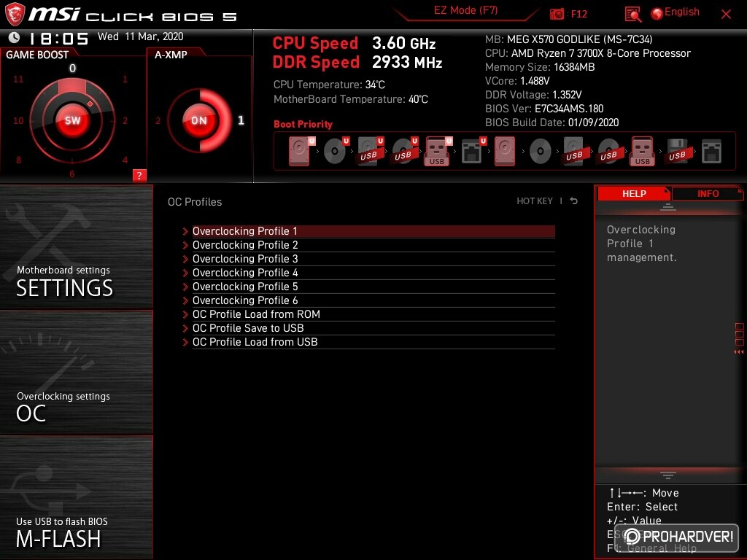Click the clock icon beside the time

point(15,37)
